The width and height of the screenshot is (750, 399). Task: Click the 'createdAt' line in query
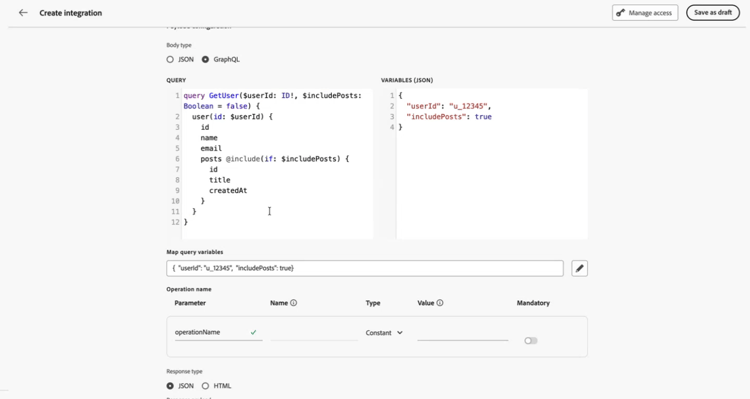click(228, 190)
